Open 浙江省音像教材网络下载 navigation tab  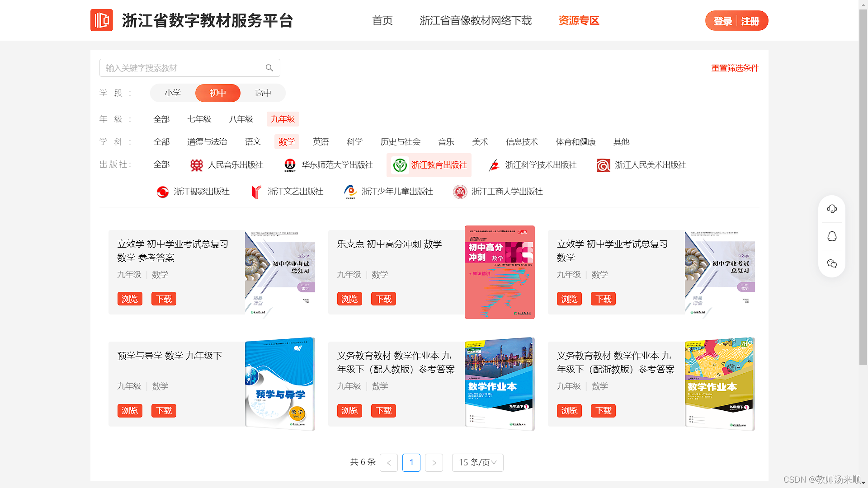click(x=475, y=21)
